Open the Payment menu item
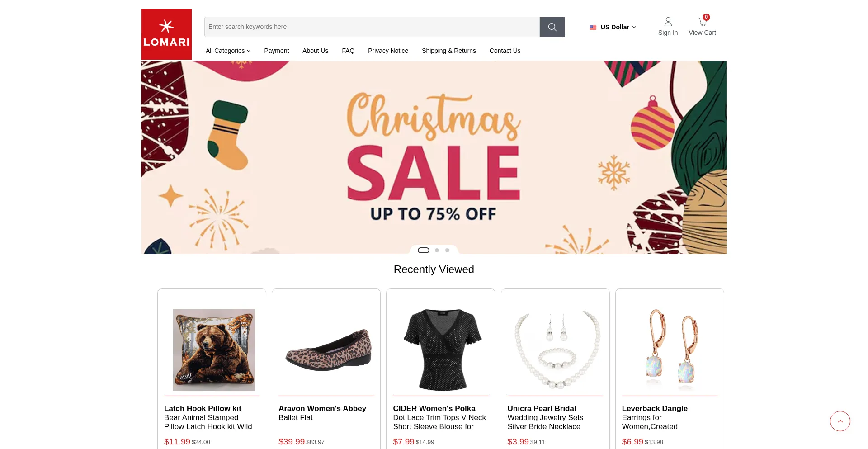The image size is (868, 449). [276, 51]
